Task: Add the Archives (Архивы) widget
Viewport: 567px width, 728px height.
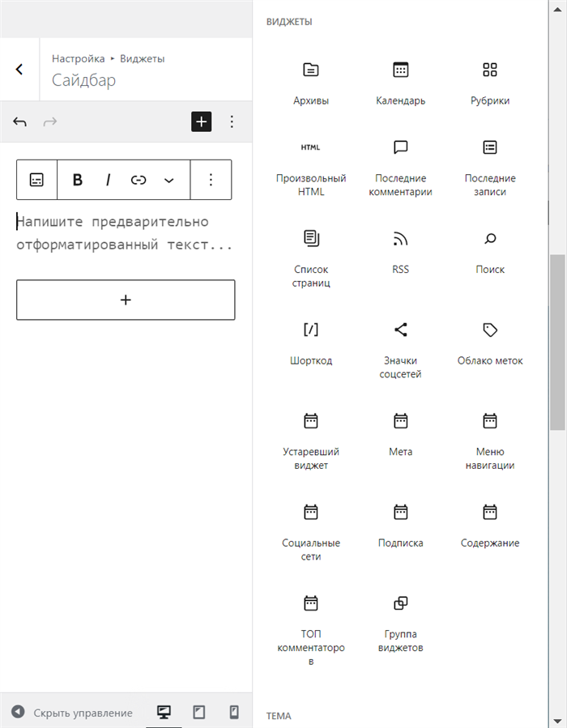Action: coord(311,83)
